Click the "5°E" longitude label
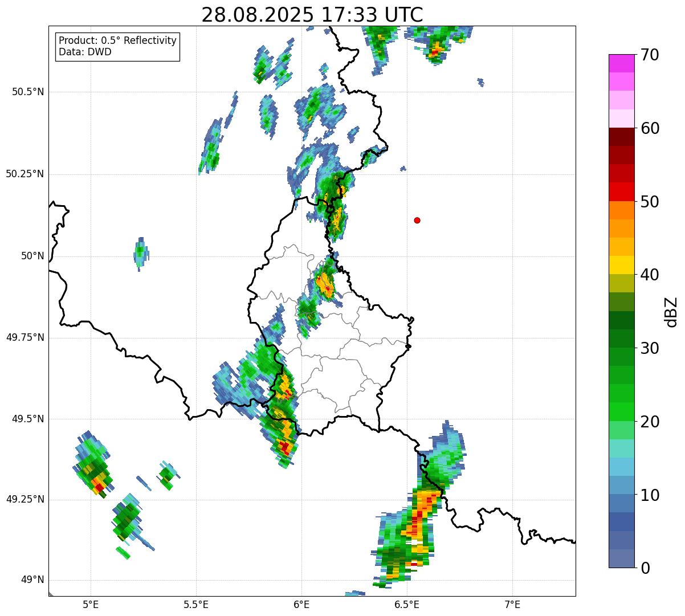Image resolution: width=685 pixels, height=616 pixels. click(91, 604)
